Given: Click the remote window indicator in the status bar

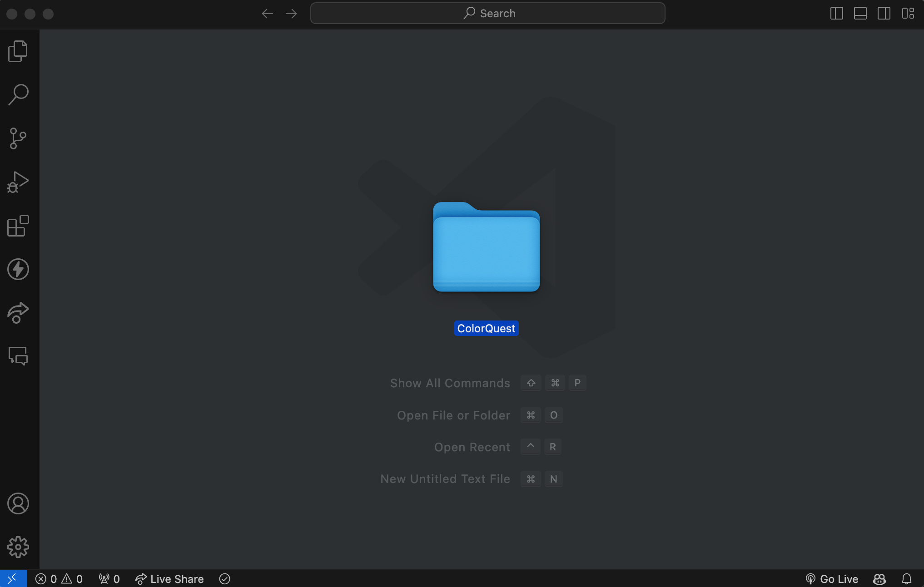Looking at the screenshot, I should coord(13,578).
